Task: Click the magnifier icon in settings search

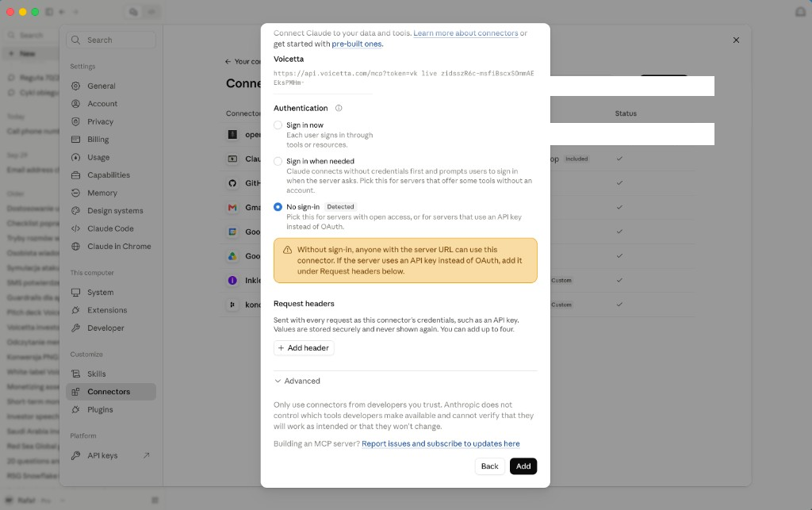Action: tap(75, 40)
